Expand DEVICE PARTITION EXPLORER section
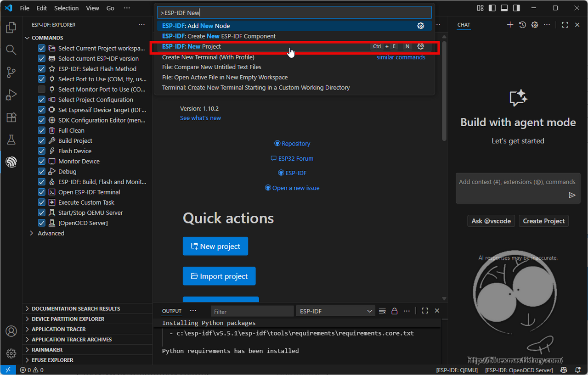 click(87, 319)
